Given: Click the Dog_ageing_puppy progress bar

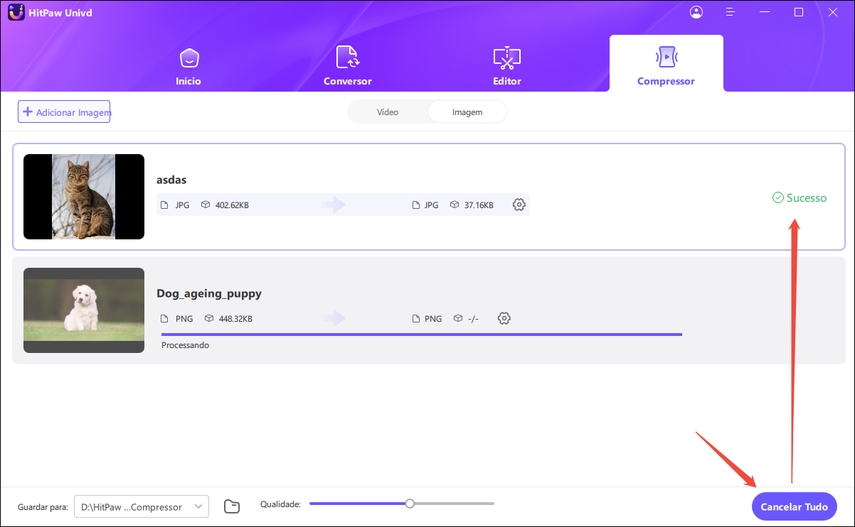Looking at the screenshot, I should click(422, 334).
